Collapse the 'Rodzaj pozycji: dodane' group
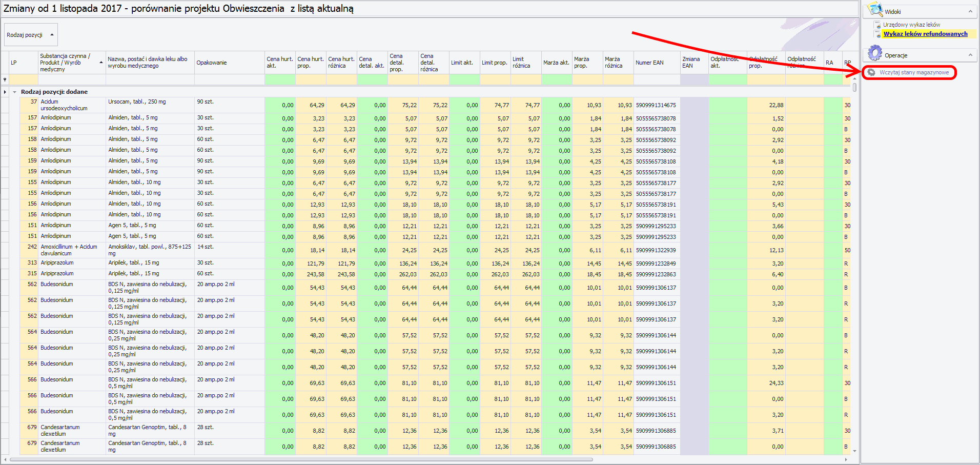Image resolution: width=980 pixels, height=465 pixels. coord(15,92)
